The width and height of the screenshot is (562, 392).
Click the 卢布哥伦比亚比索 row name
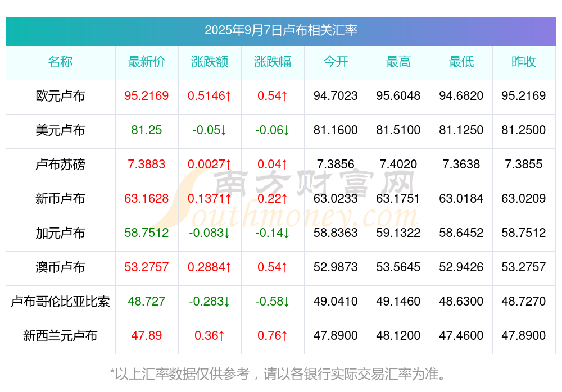pyautogui.click(x=60, y=302)
